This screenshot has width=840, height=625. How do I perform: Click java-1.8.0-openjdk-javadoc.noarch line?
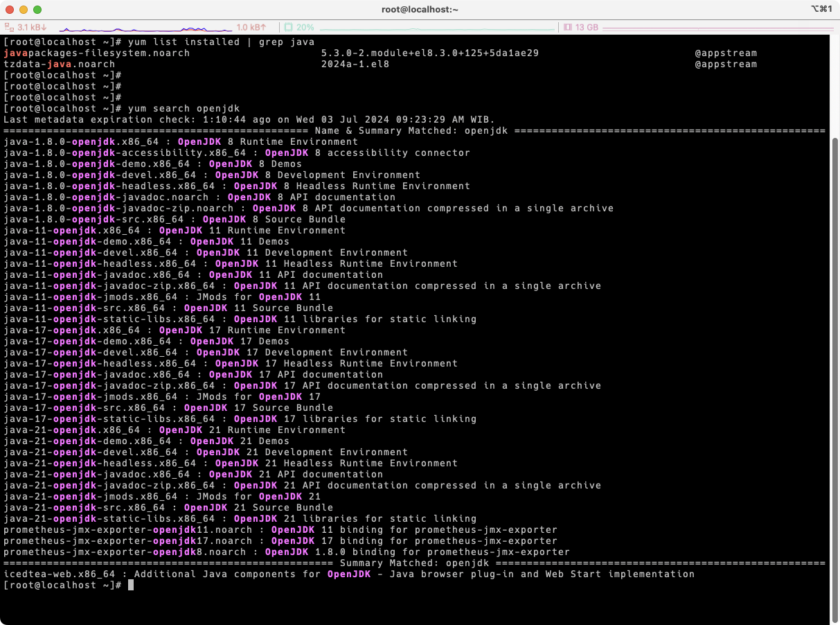199,197
